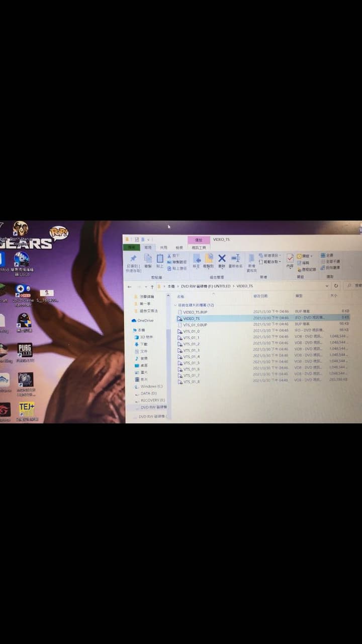Sort by the Name column header
The width and height of the screenshot is (362, 644).
(x=180, y=296)
